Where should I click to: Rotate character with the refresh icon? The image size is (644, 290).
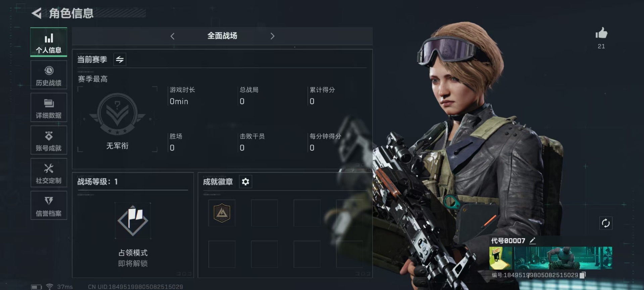coord(606,223)
